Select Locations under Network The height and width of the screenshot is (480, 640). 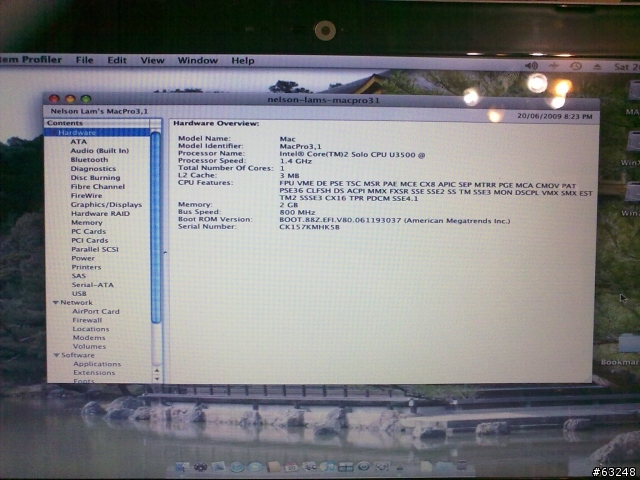(x=91, y=329)
